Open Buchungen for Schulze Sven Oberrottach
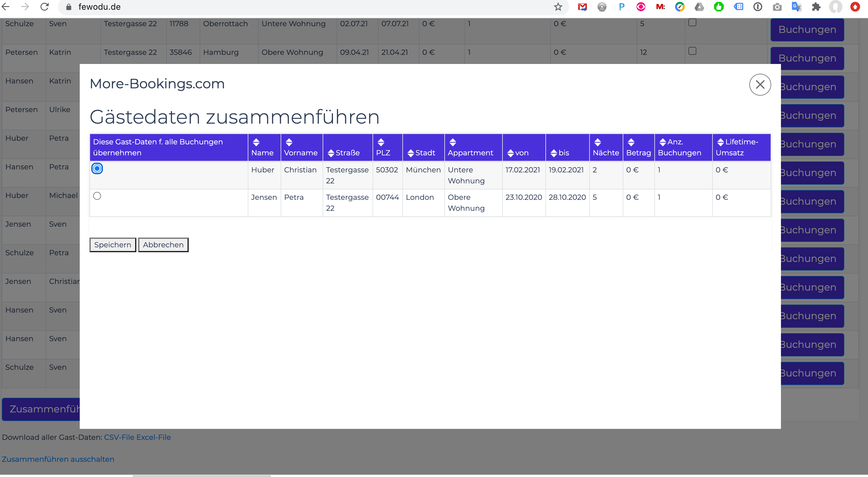 (807, 30)
